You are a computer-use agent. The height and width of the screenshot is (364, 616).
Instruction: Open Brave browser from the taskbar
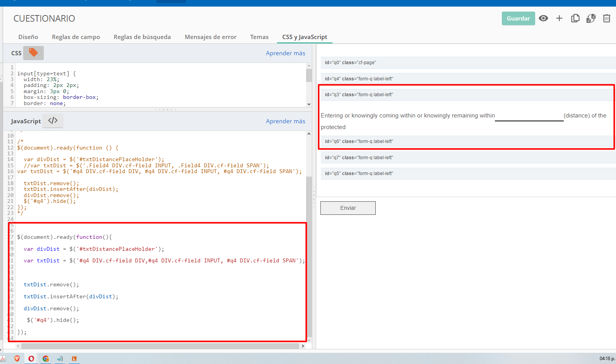point(17,359)
